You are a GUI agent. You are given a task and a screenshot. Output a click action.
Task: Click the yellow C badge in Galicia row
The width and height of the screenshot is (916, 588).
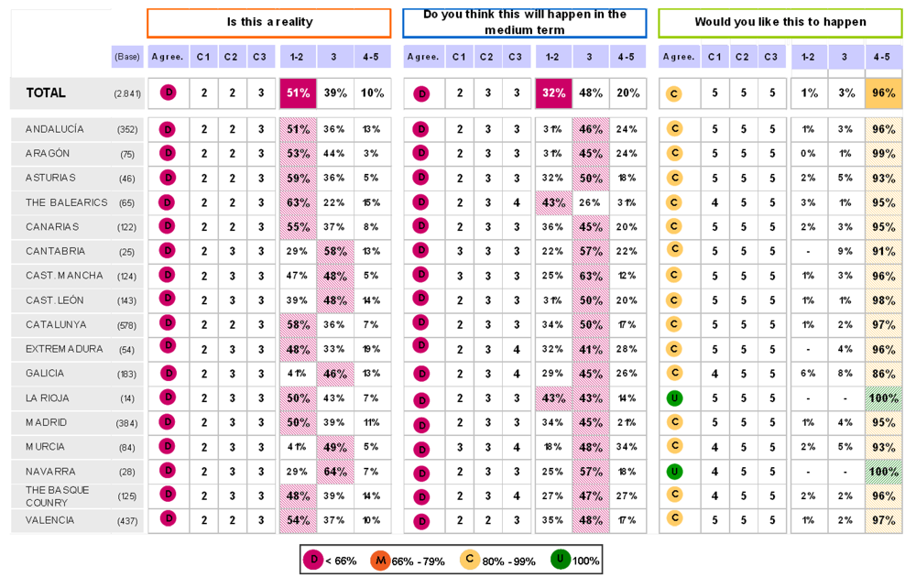[674, 373]
